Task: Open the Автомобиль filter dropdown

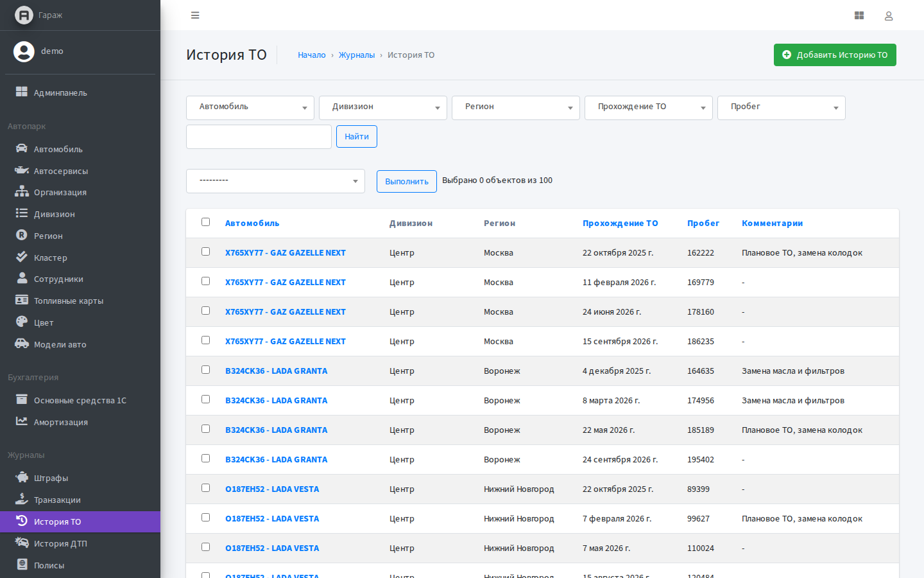Action: point(250,108)
